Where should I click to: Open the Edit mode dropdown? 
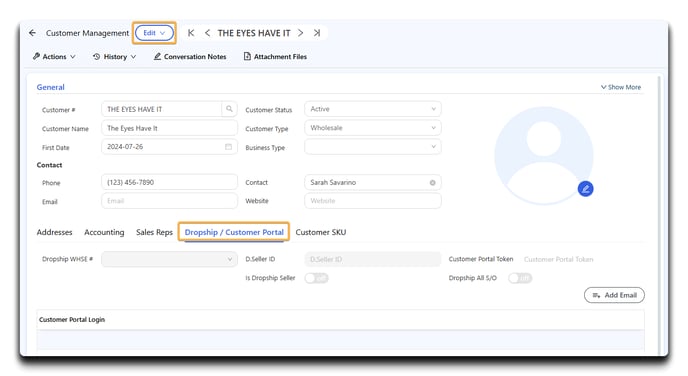click(154, 33)
